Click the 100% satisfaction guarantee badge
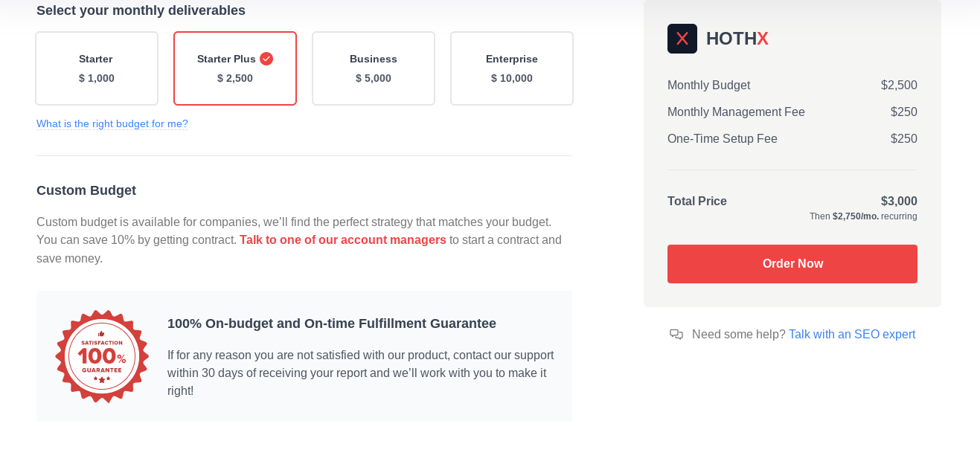This screenshot has height=467, width=980. pos(102,357)
